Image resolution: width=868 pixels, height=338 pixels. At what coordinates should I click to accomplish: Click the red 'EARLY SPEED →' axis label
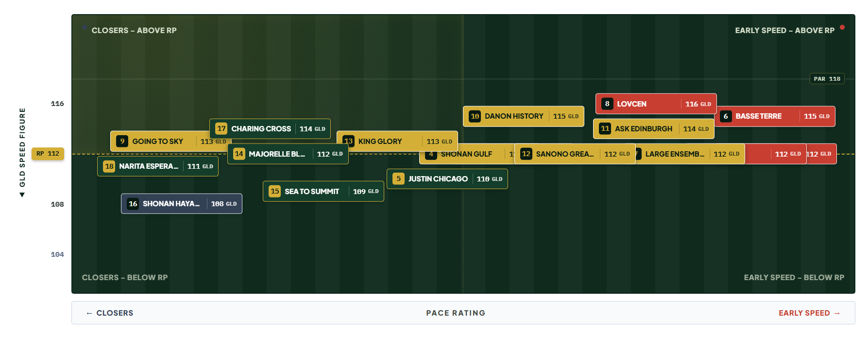tap(810, 313)
